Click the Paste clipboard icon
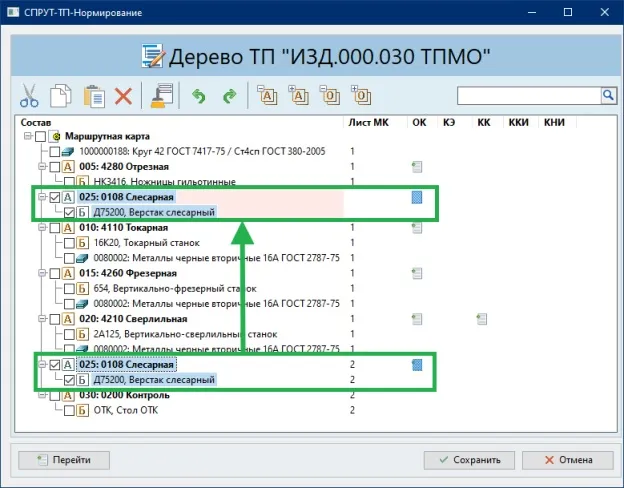Screen dimensions: 624x488 pyautogui.click(x=93, y=97)
